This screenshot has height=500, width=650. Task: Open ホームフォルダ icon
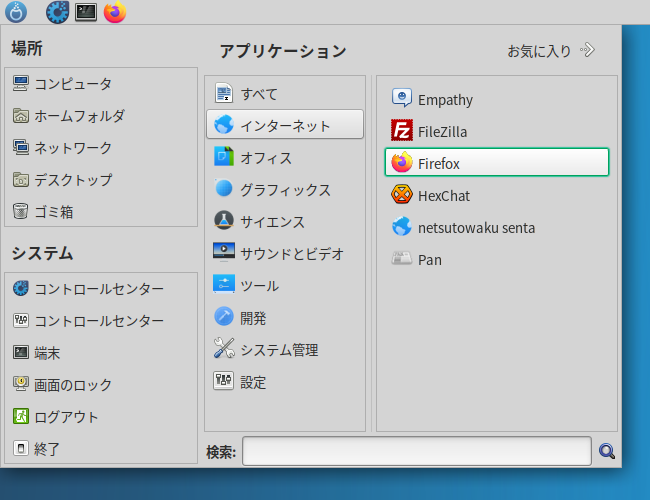21,116
